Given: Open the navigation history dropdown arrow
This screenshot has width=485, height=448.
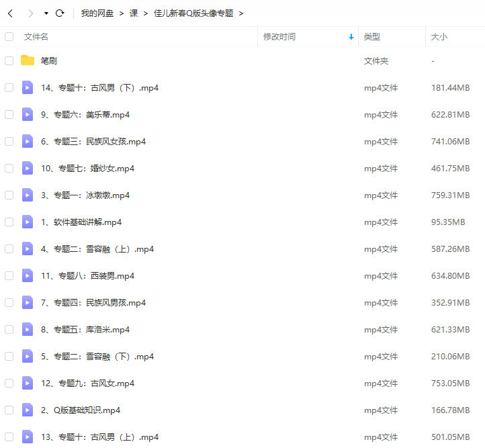Looking at the screenshot, I should [x=46, y=13].
